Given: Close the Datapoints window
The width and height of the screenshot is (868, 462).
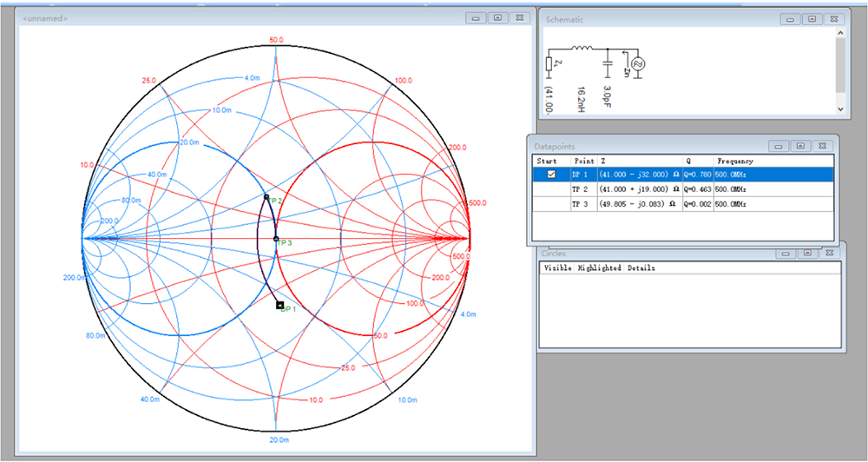Looking at the screenshot, I should point(823,146).
